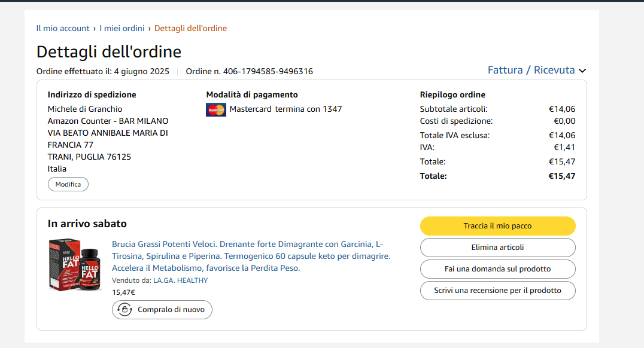Viewport: 644px width, 348px height.
Task: Track package with Traccia il mio pacco
Action: tap(497, 226)
